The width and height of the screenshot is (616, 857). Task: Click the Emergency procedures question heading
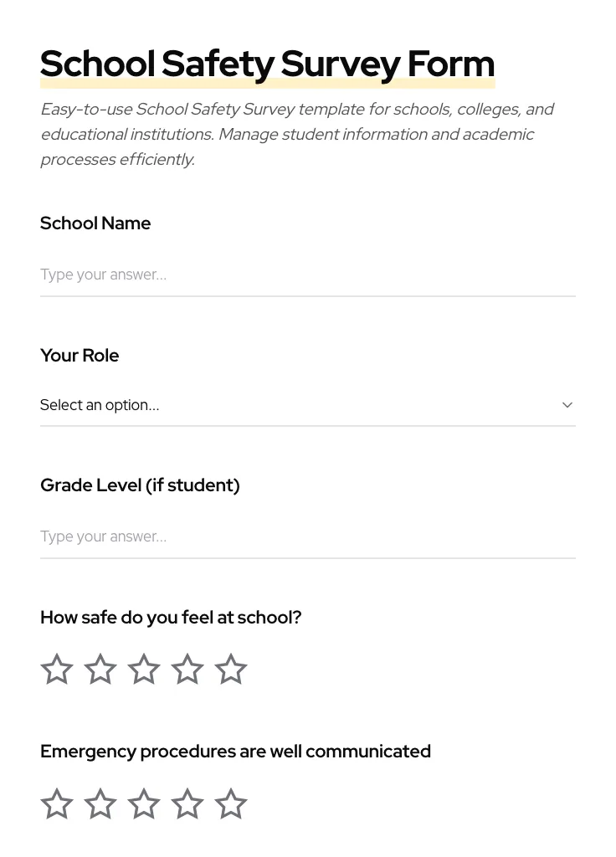[x=235, y=751]
